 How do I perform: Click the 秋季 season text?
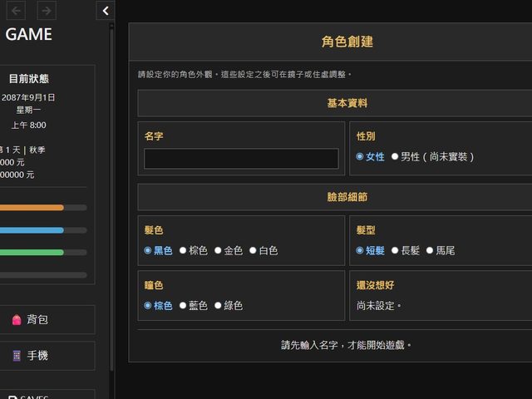pyautogui.click(x=37, y=150)
